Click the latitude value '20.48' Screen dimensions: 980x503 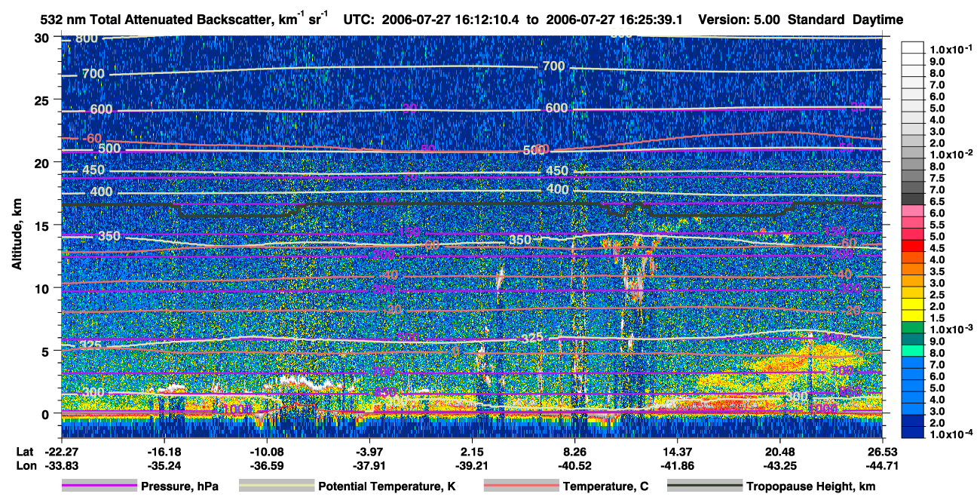(x=779, y=452)
